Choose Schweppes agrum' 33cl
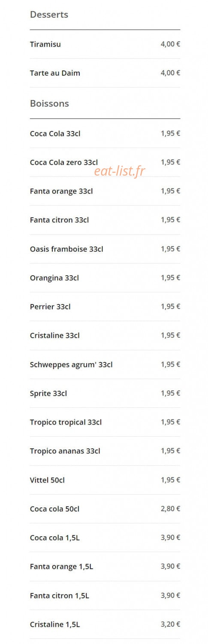The height and width of the screenshot is (644, 208). pos(105,365)
